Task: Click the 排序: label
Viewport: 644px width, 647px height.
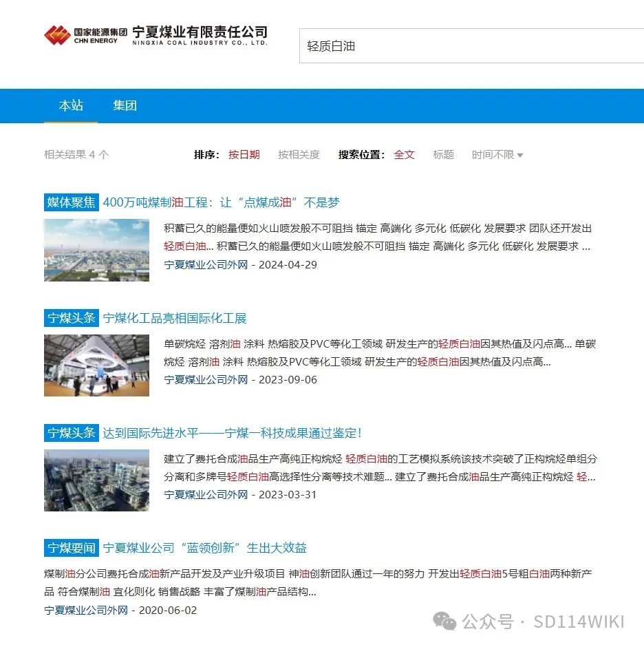Action: coord(206,155)
